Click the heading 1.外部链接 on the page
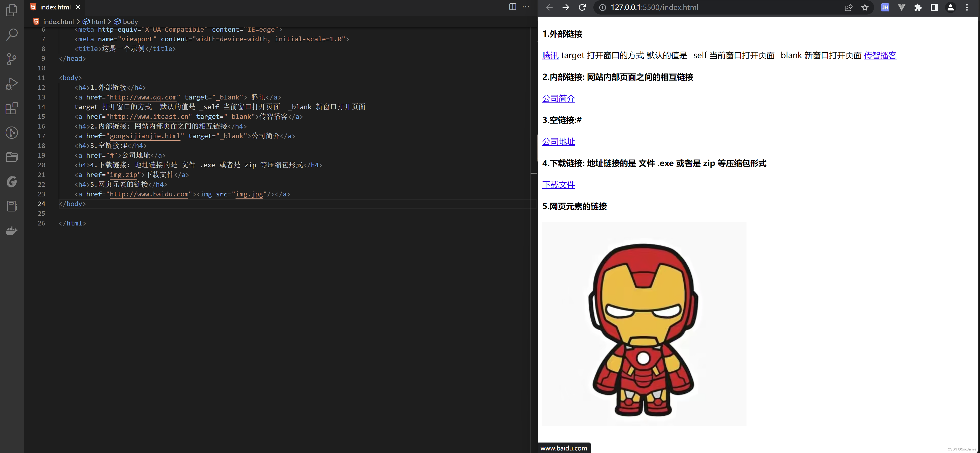The height and width of the screenshot is (453, 980). click(x=562, y=34)
